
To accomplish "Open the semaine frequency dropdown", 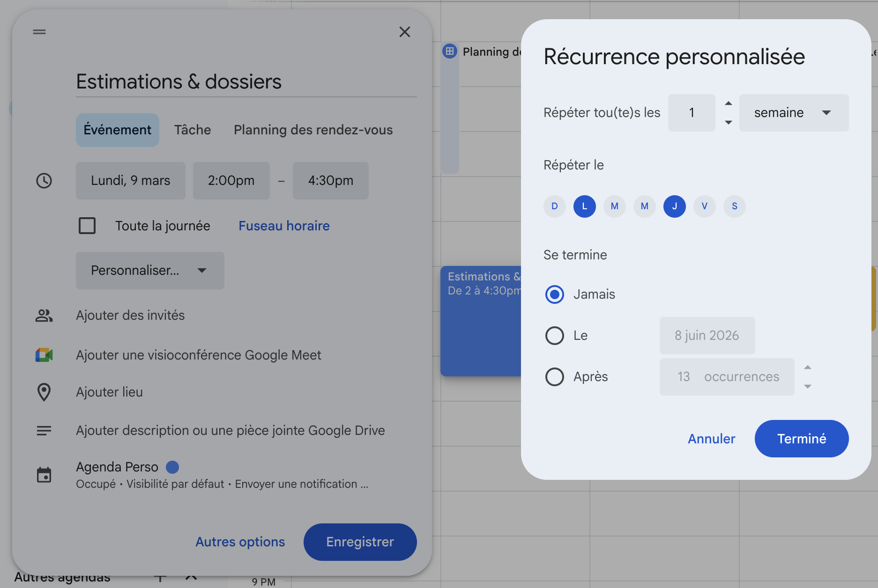I will [794, 113].
